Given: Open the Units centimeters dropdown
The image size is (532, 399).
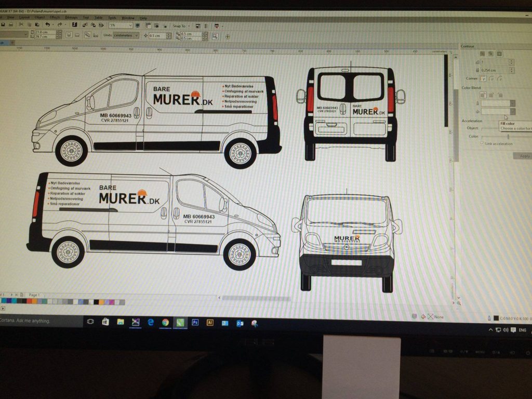Looking at the screenshot, I should coord(137,35).
